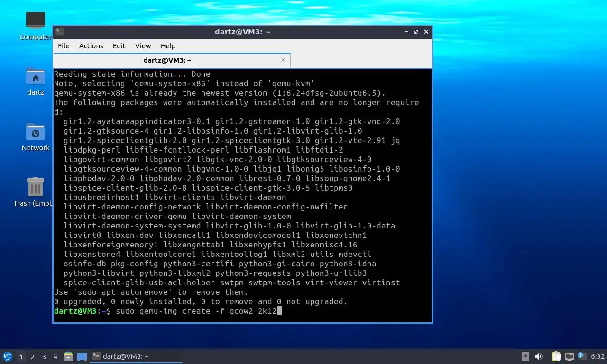Click the show desktop panel icon
The height and width of the screenshot is (364, 607).
pos(82,356)
